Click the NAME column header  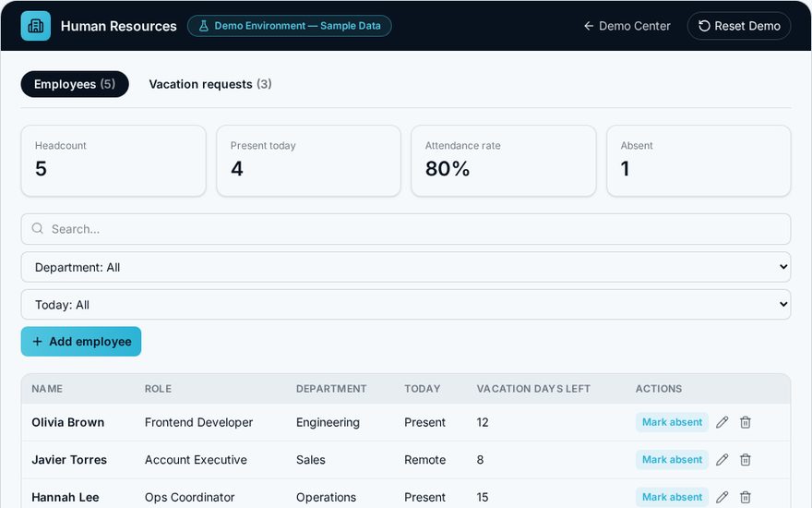point(47,389)
